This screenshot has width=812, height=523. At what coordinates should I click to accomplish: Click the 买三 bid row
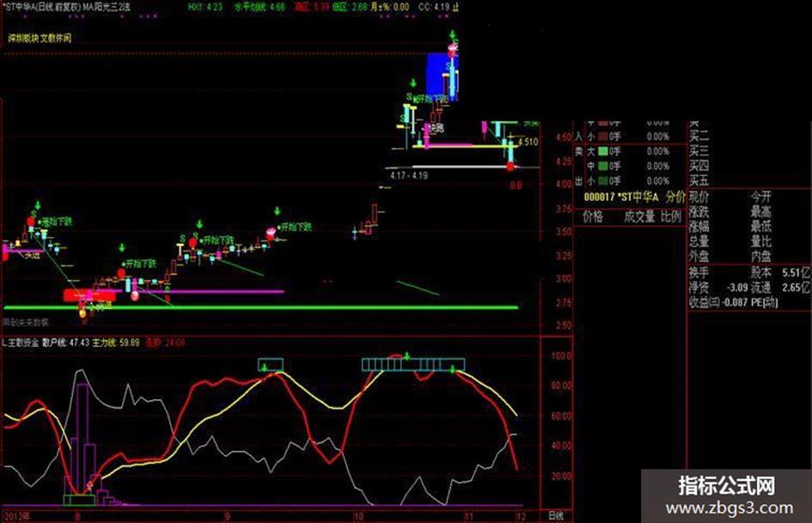(x=699, y=151)
